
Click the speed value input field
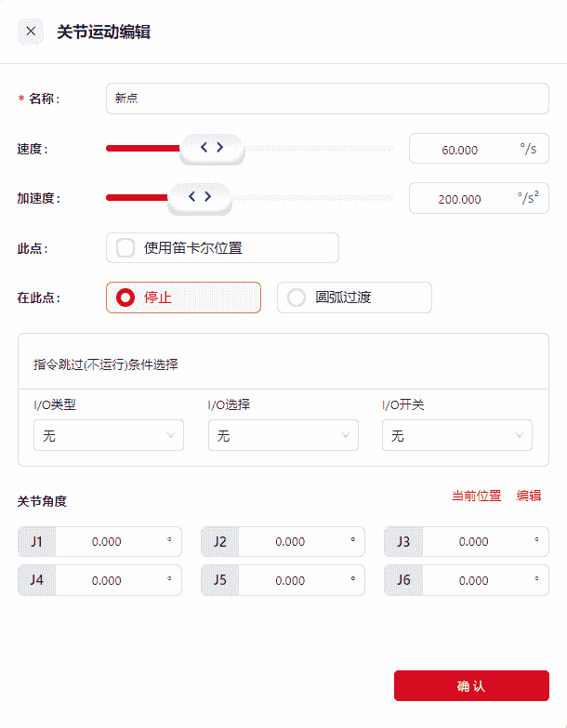[462, 149]
